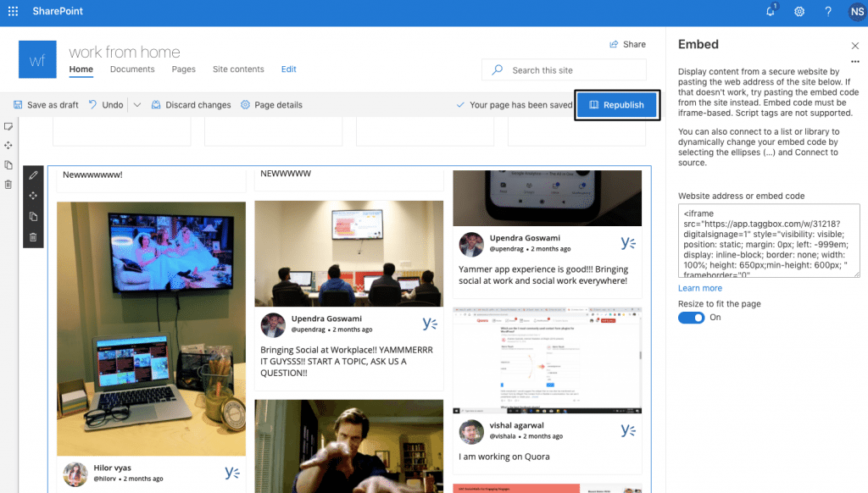Select the move web part icon
The image size is (868, 493).
33,196
